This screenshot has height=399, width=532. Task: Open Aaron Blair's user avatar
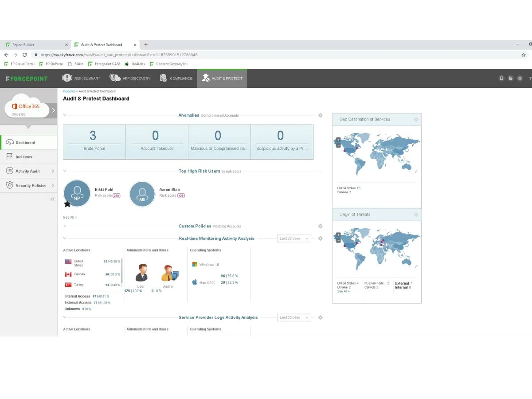pyautogui.click(x=142, y=194)
